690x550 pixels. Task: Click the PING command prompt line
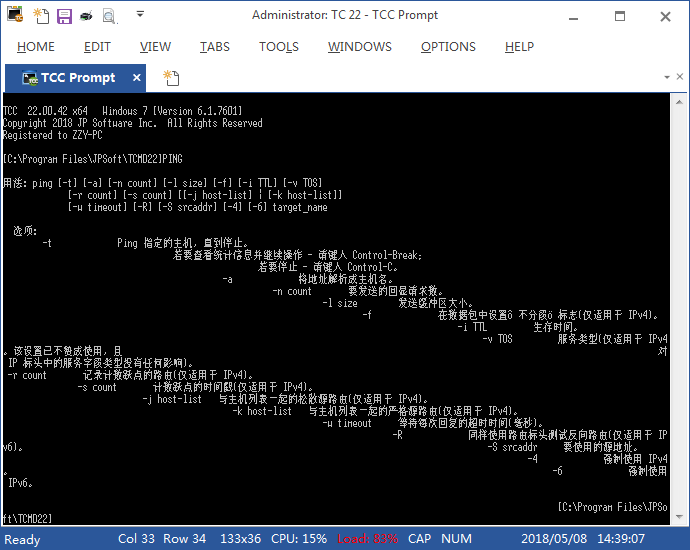pyautogui.click(x=92, y=159)
